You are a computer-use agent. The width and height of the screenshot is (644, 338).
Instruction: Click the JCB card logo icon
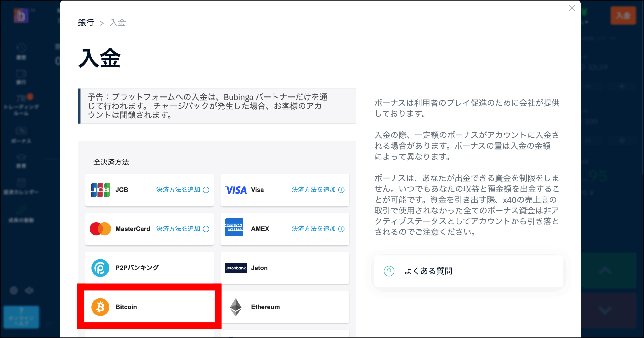100,190
